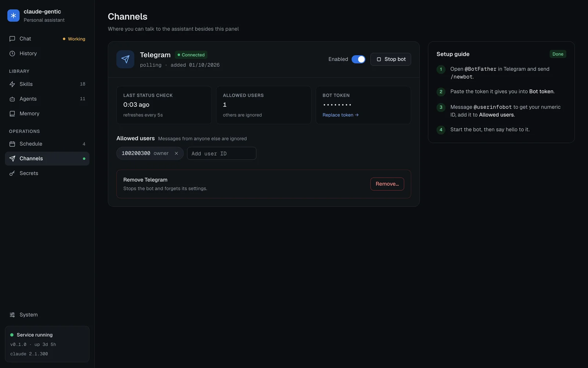Click the Skills count badge 18
Screen dimensions: 588x368
coord(83,84)
